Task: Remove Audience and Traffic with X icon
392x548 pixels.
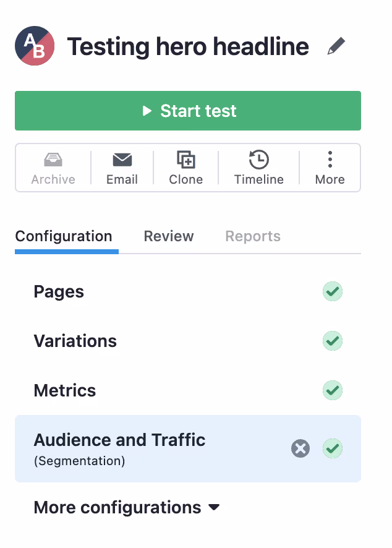Action: pyautogui.click(x=300, y=448)
